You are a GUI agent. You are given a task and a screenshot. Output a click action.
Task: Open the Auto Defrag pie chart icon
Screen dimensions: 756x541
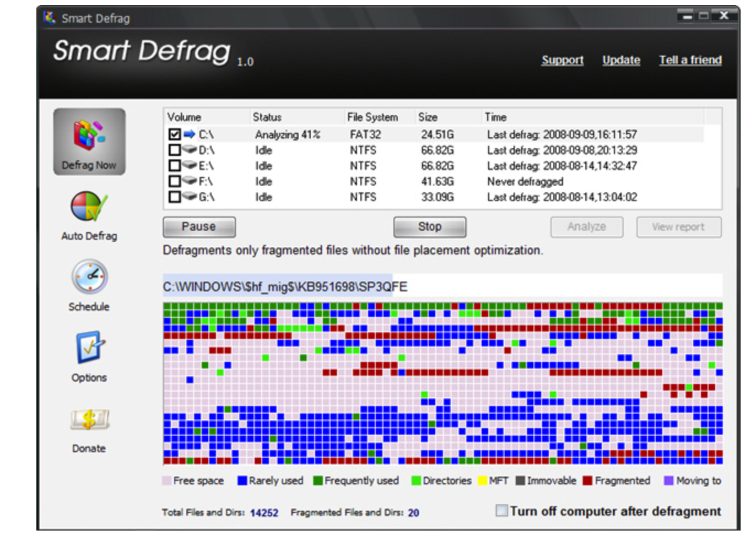[x=89, y=206]
